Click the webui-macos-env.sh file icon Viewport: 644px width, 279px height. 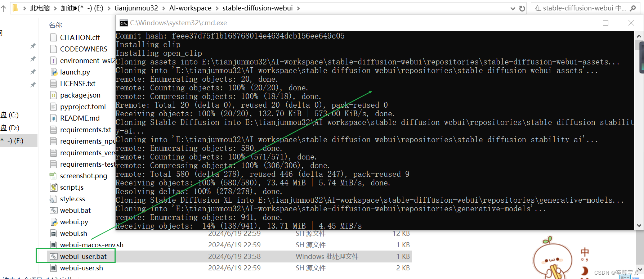54,245
